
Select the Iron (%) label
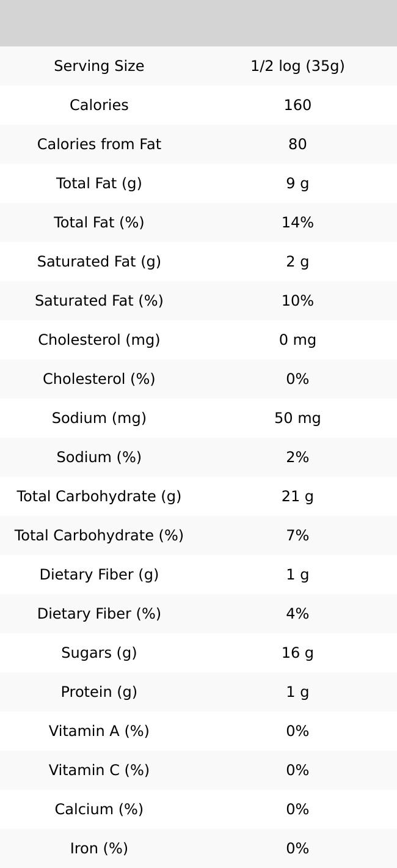[99, 848]
